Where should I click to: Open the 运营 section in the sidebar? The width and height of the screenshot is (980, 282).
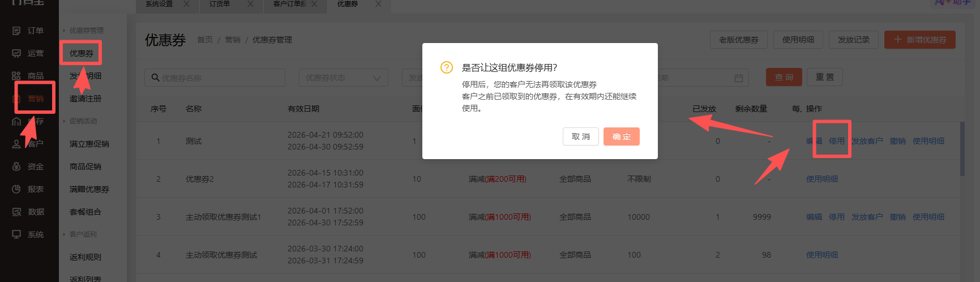pyautogui.click(x=28, y=53)
